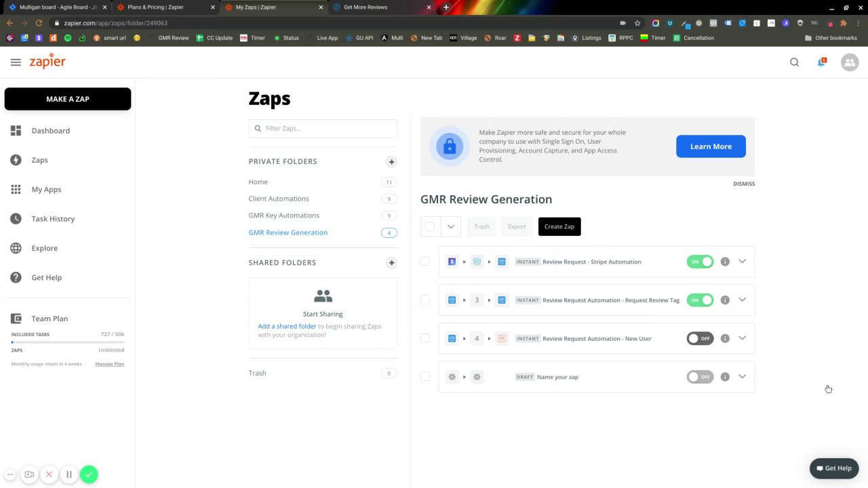Cancel the recording with the X button

[49, 474]
